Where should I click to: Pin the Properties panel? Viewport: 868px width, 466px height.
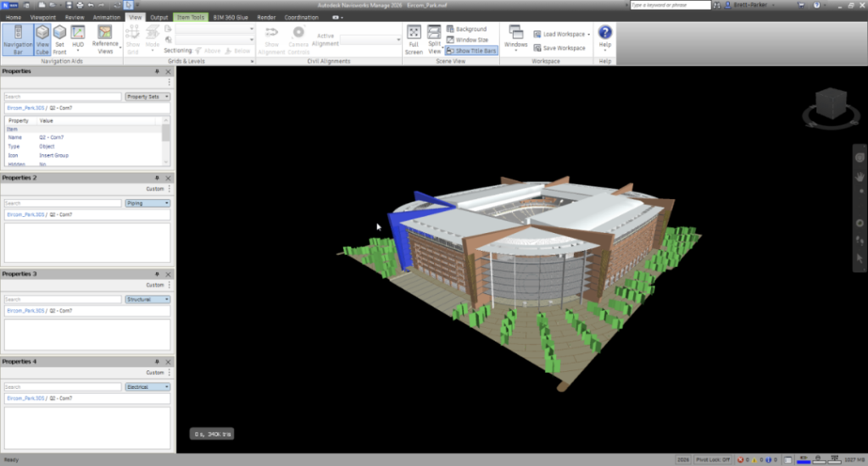point(157,71)
